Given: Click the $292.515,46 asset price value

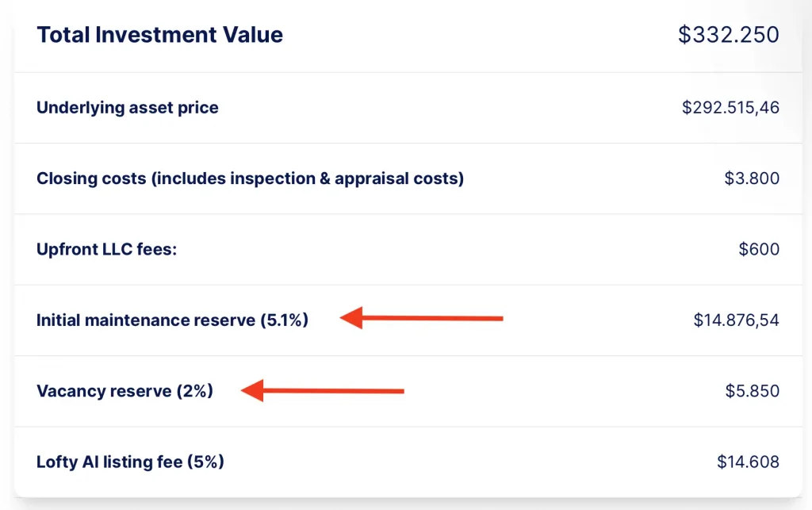Looking at the screenshot, I should point(730,108).
